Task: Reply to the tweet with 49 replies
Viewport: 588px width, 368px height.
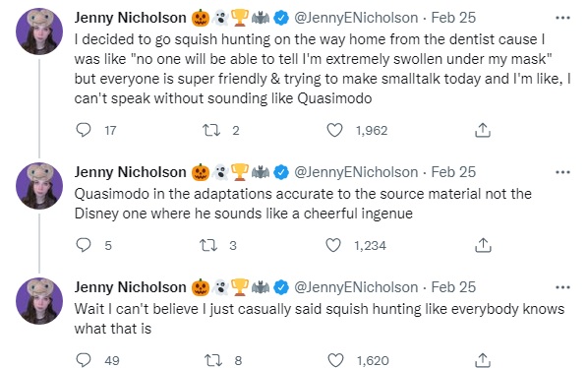Action: (x=84, y=360)
